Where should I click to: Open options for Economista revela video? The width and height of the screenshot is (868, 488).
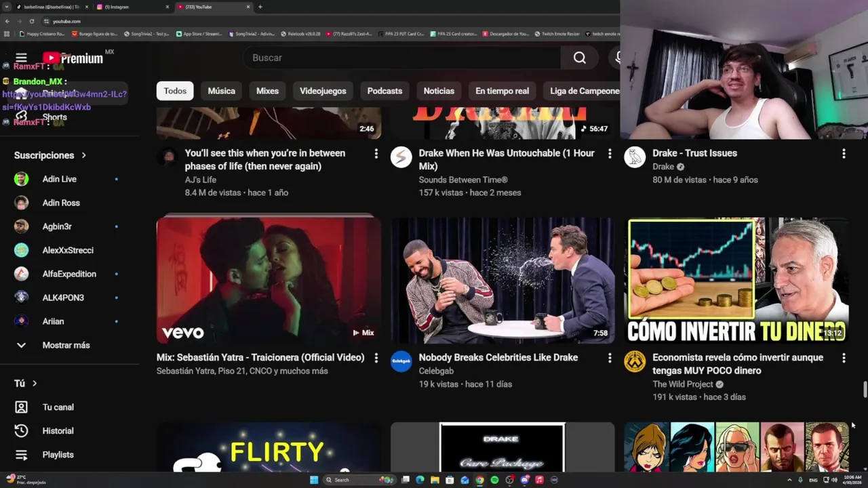point(844,358)
